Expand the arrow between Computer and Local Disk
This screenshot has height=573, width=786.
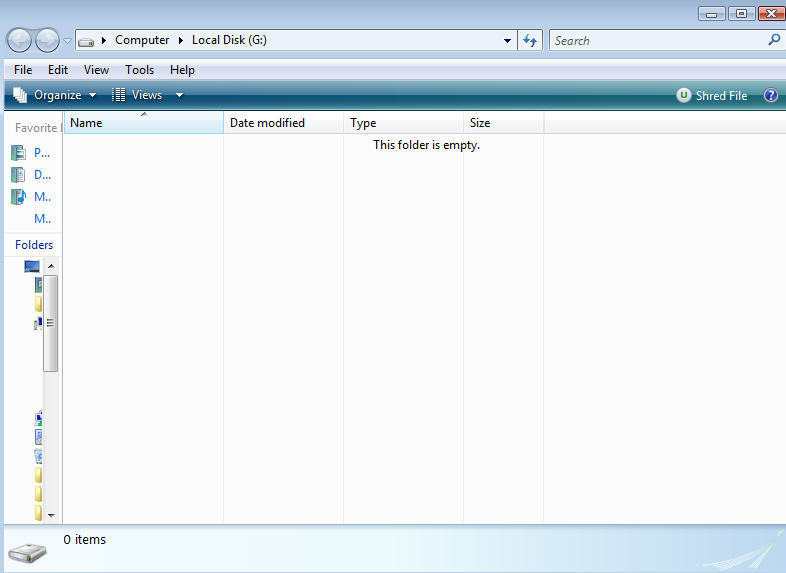point(180,40)
